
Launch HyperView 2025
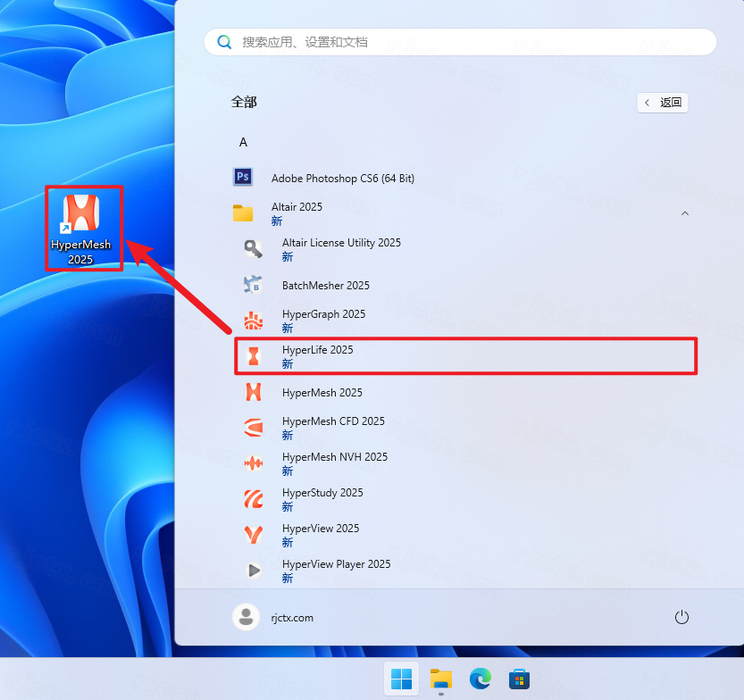pyautogui.click(x=321, y=535)
